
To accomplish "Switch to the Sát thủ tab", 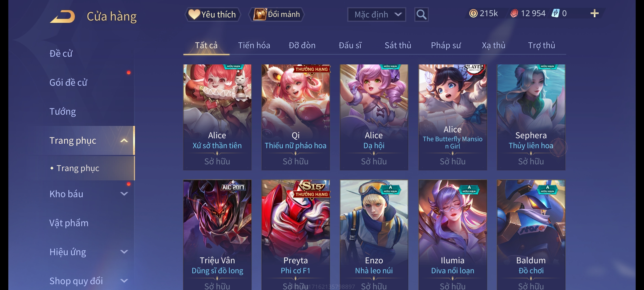I will [x=398, y=45].
